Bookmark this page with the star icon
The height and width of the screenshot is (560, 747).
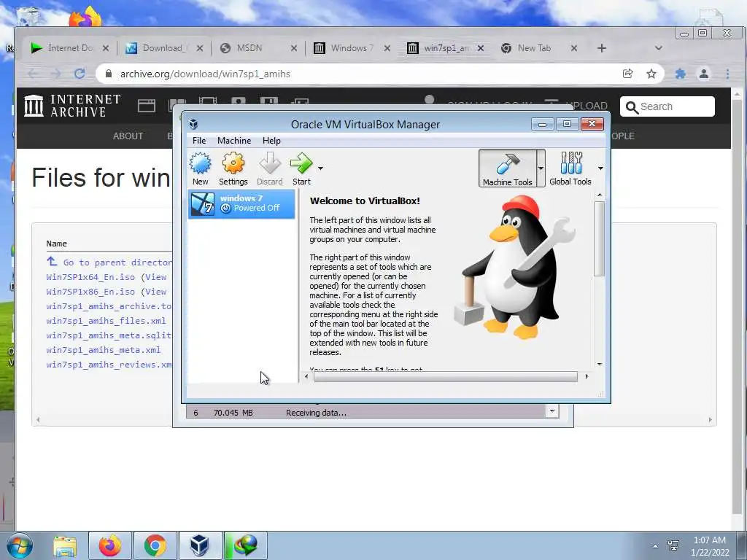651,74
